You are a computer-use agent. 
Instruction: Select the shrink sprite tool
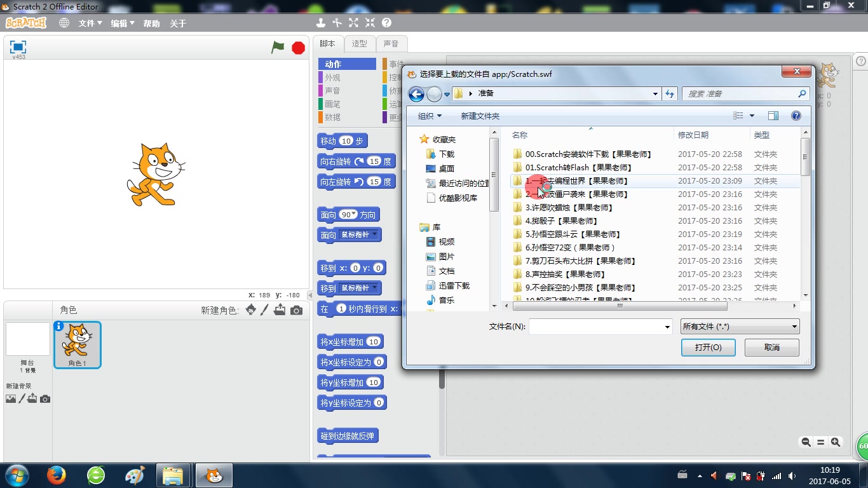(370, 23)
